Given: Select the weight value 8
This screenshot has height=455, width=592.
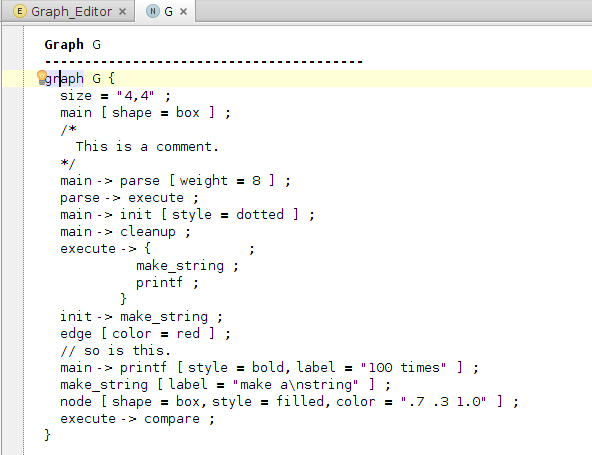Looking at the screenshot, I should (256, 180).
